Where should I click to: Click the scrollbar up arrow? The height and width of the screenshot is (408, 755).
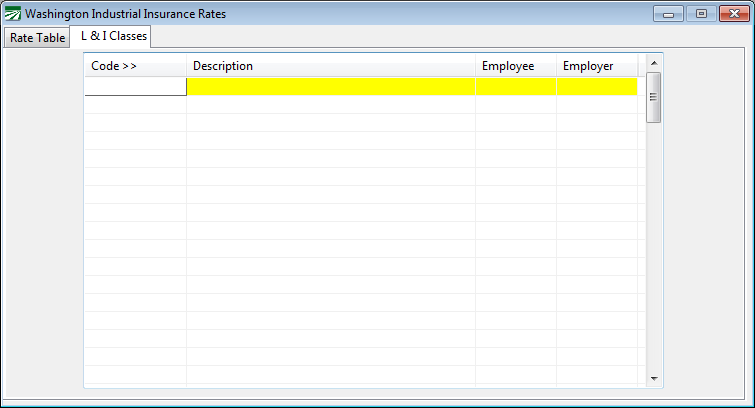click(x=654, y=63)
